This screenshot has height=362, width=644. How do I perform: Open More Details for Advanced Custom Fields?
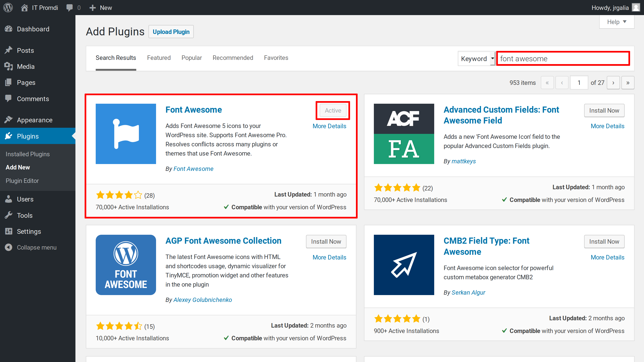(607, 126)
